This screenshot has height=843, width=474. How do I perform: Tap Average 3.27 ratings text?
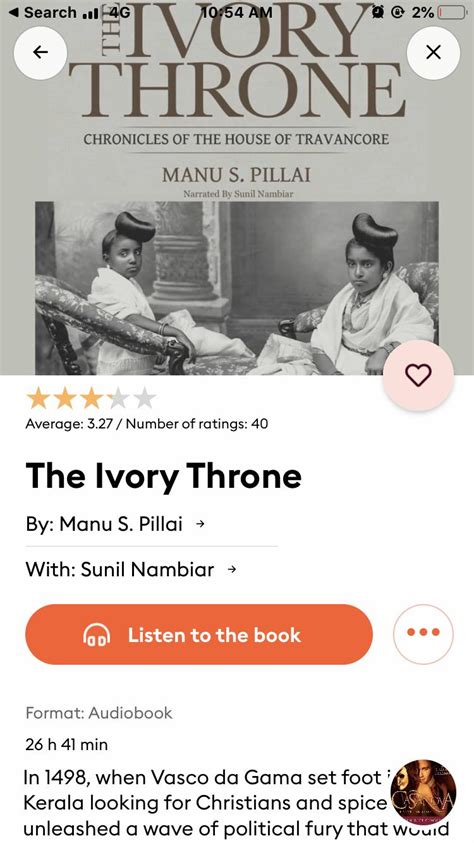point(147,424)
